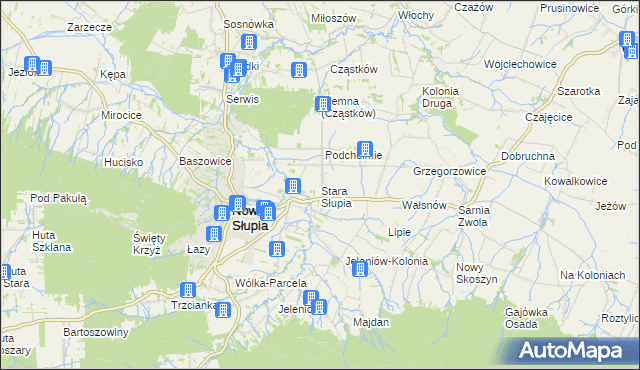Click the building marker above Trzcianka
Viewport: 640px width, 370px height.
(x=188, y=290)
